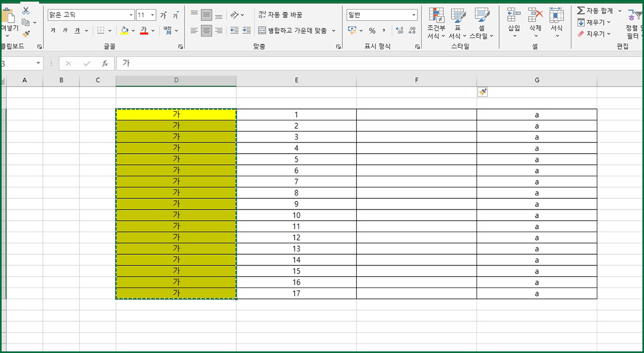644x353 pixels.
Task: Open 글꼴 group dialog launcher
Action: click(180, 47)
